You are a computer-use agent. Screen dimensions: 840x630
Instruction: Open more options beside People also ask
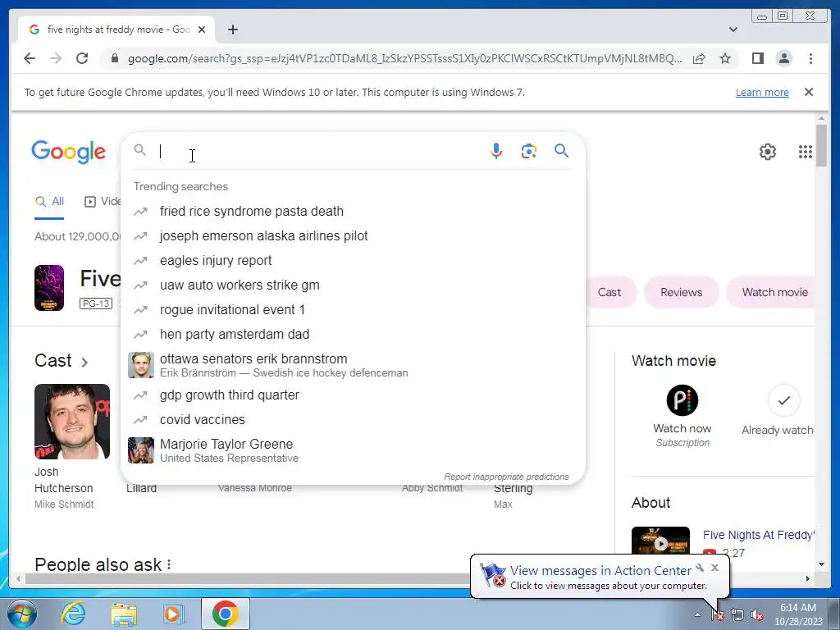169,564
